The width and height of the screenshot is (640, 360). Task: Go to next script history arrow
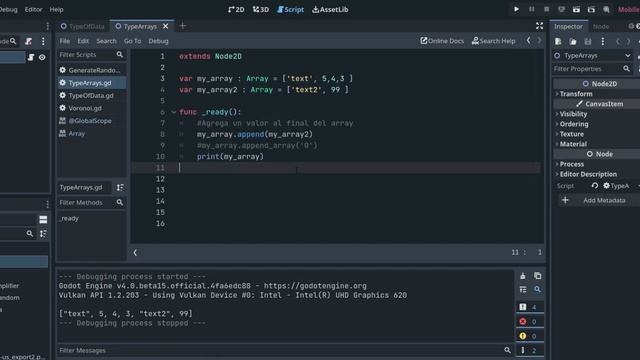point(539,40)
